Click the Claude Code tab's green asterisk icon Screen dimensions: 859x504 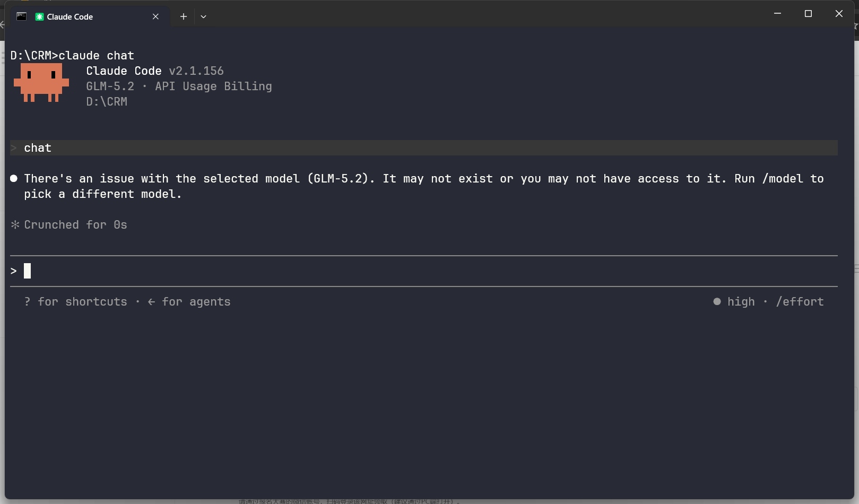(x=39, y=16)
